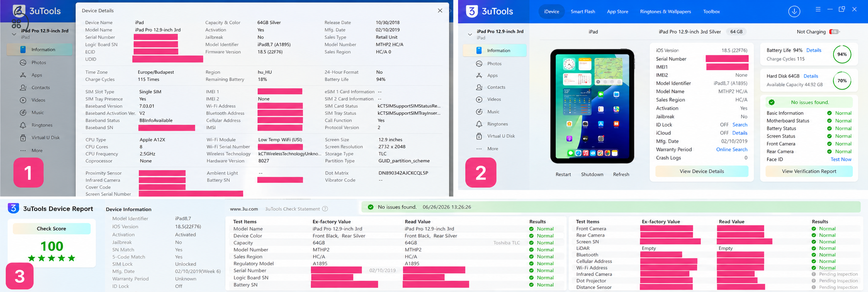Click the 3uTools Check Statement text
This screenshot has height=292, width=868.
coord(292,209)
